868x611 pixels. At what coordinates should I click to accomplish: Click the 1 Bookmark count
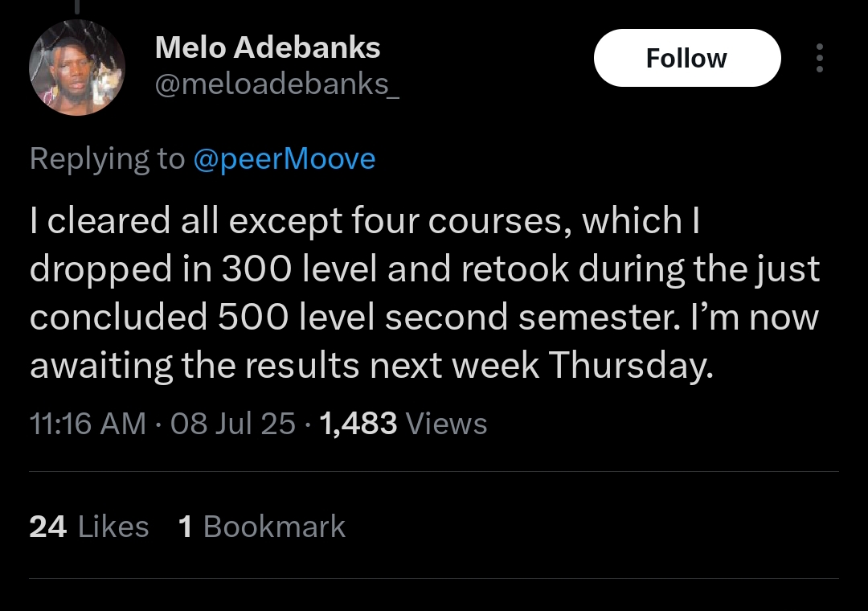262,527
